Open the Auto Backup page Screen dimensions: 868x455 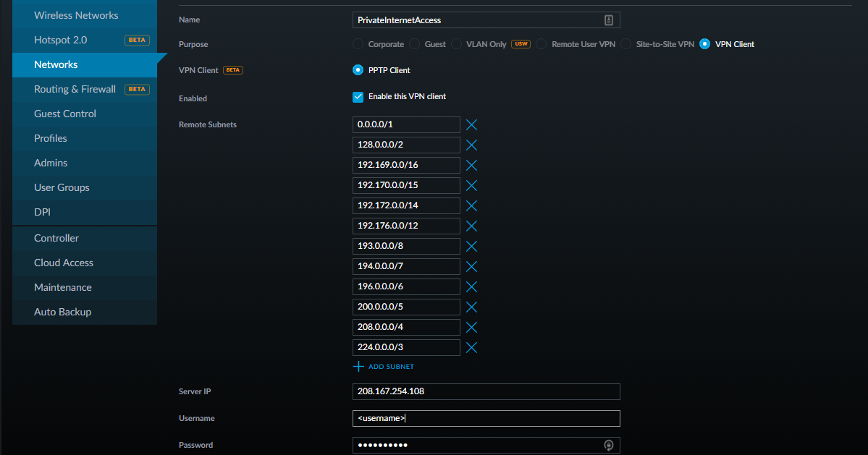(x=63, y=312)
